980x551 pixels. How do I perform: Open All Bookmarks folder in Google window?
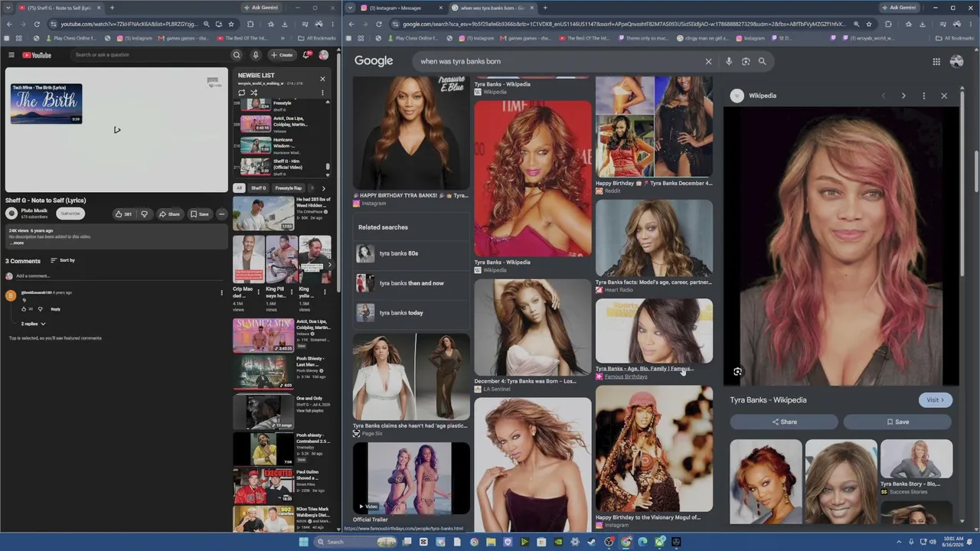(955, 37)
